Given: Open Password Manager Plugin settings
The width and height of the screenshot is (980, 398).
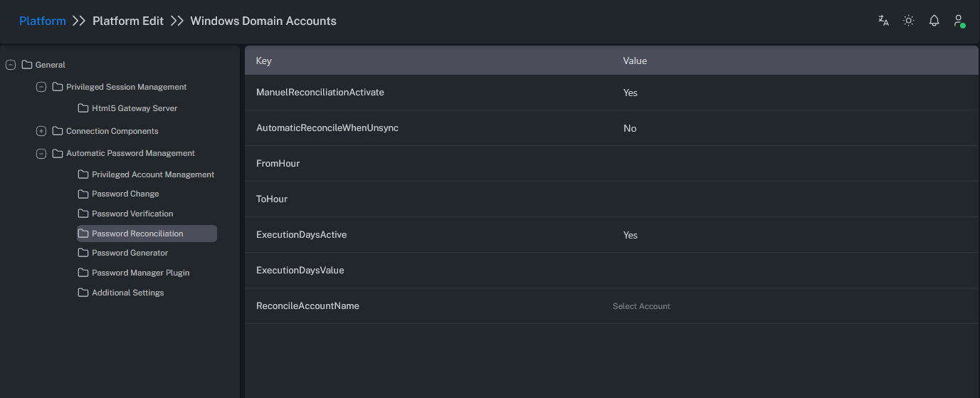Looking at the screenshot, I should click(140, 273).
